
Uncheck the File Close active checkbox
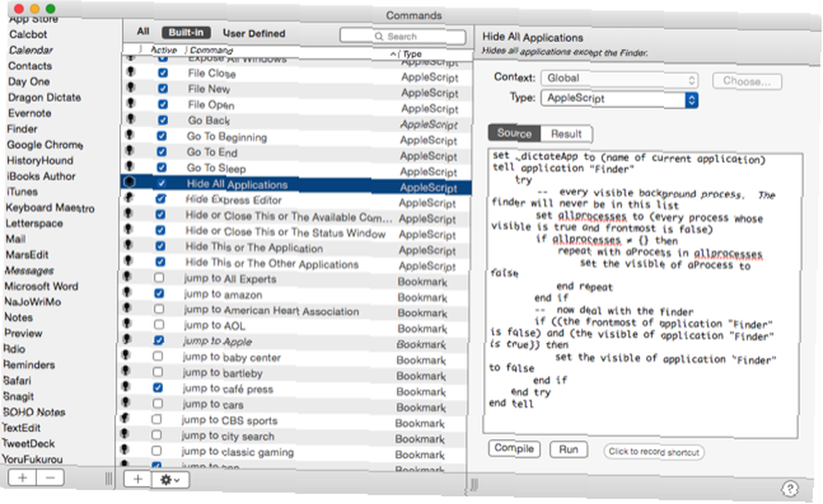163,73
